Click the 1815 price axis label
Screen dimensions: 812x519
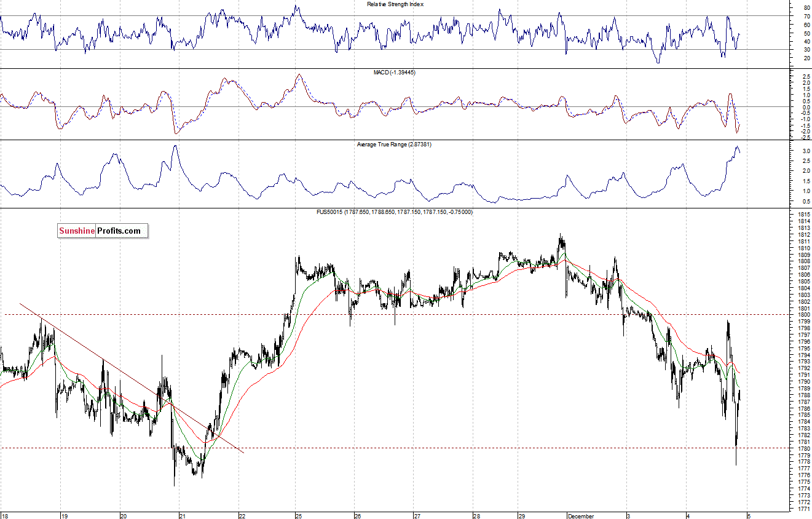(803, 215)
